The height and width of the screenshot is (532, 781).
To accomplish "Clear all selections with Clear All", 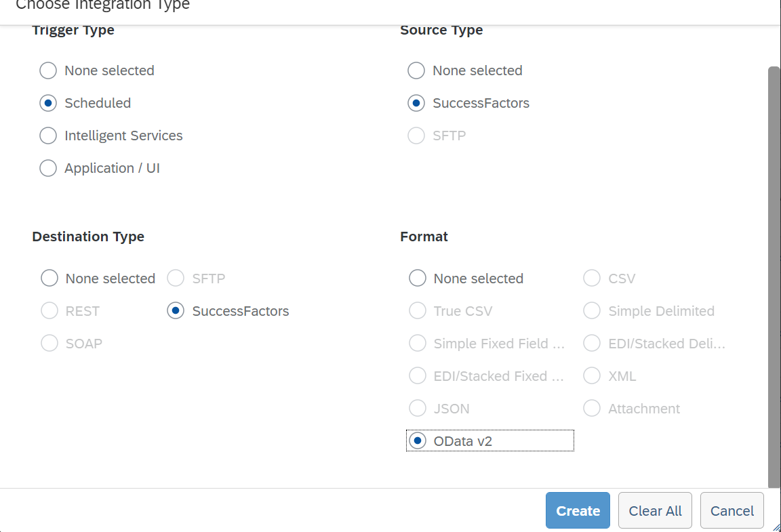I will 655,510.
